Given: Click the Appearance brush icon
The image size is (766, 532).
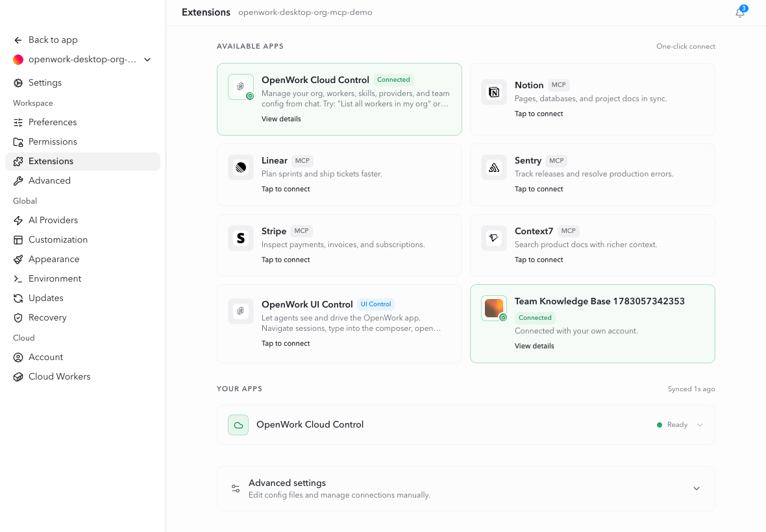Looking at the screenshot, I should (x=18, y=260).
